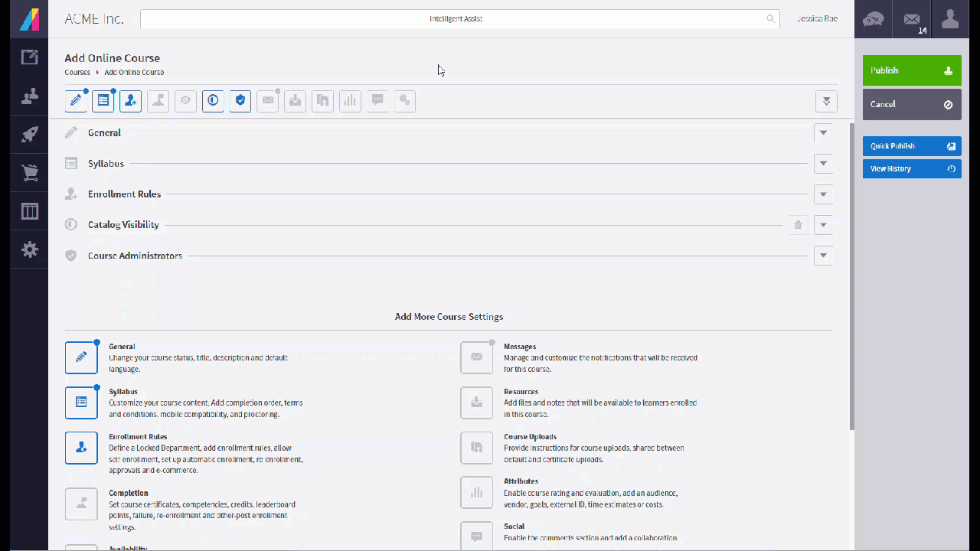Click the vertical page scrollbar
The image size is (980, 551).
[x=852, y=275]
